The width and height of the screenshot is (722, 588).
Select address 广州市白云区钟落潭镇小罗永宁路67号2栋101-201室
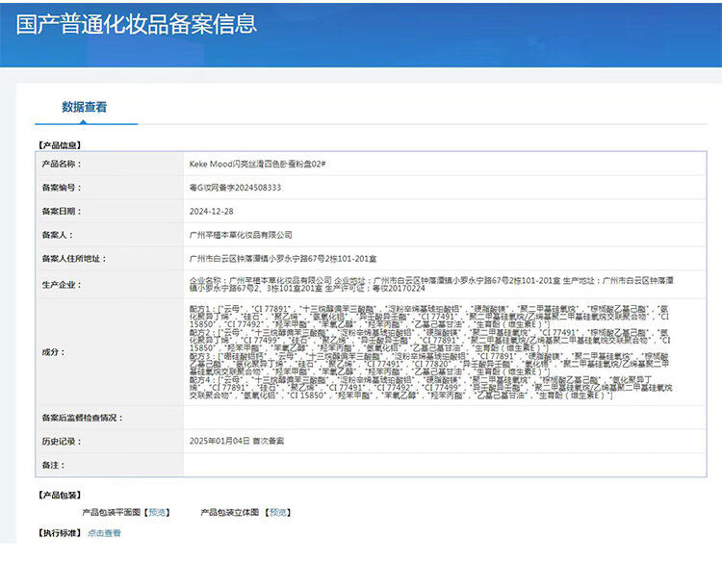tap(283, 259)
